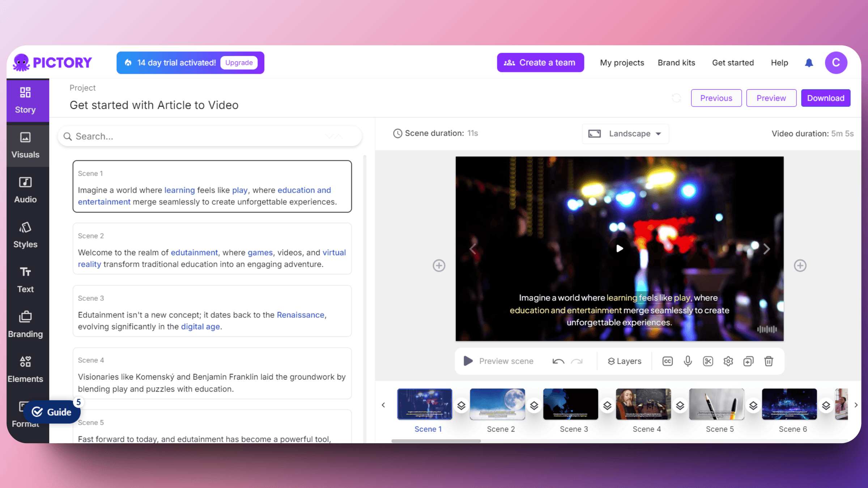Click the scissors trim scene icon
This screenshot has width=868, height=488.
(x=708, y=361)
